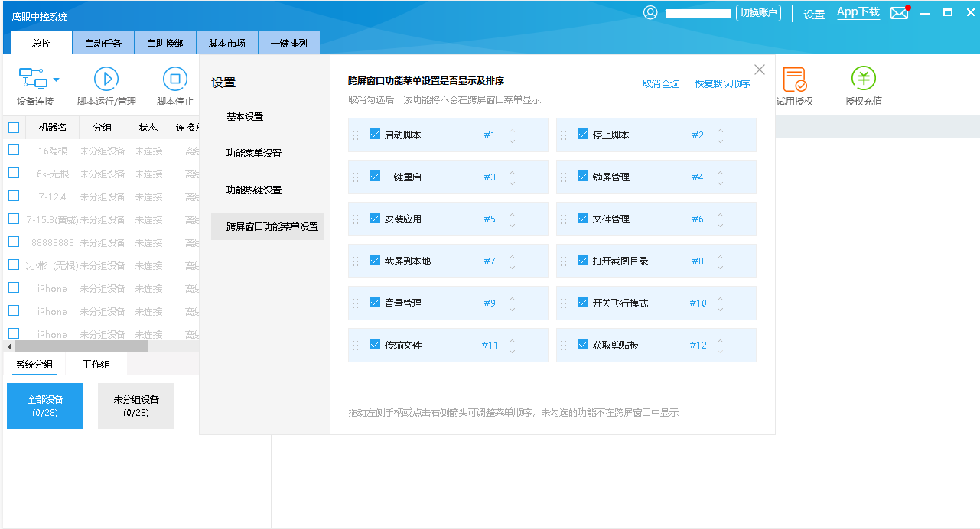The height and width of the screenshot is (529, 980).
Task: Move 停止脚本 up with its arrow
Action: tap(720, 130)
